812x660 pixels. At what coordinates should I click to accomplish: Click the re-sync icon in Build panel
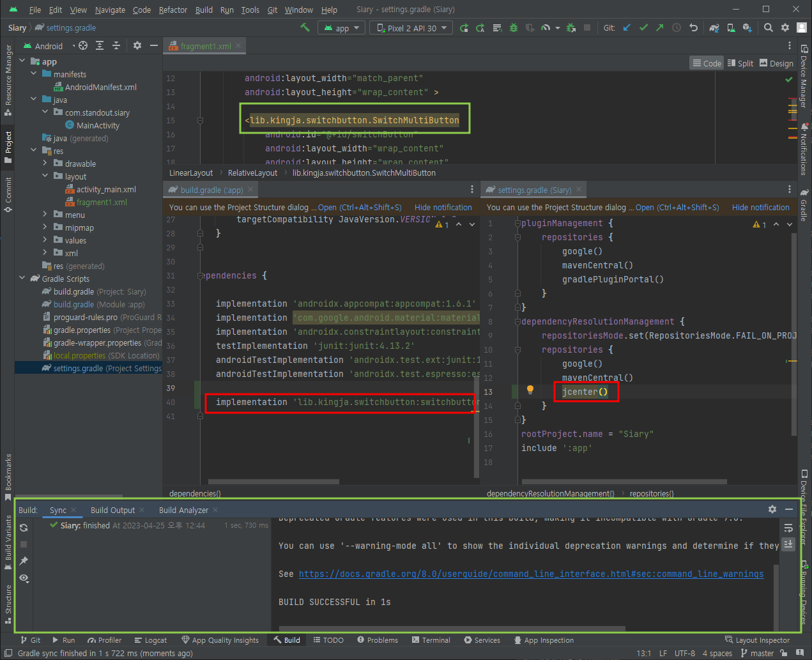click(x=24, y=527)
